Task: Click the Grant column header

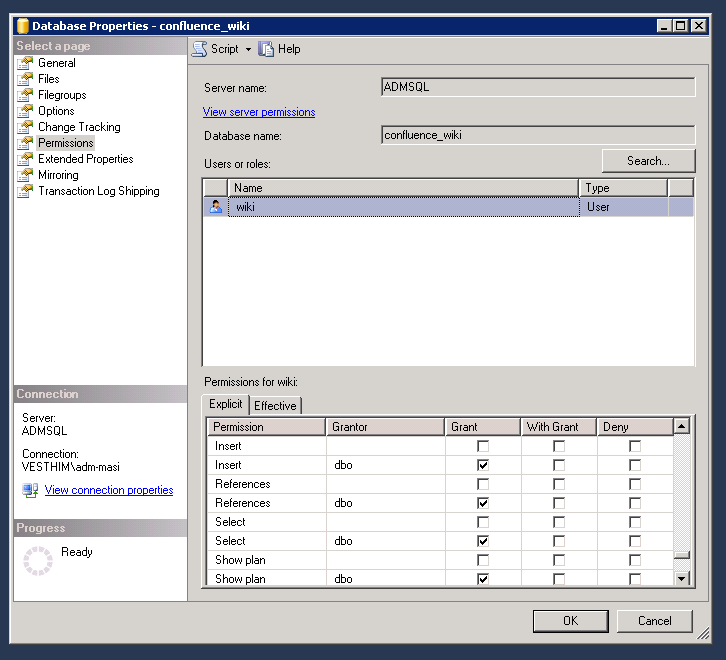Action: pyautogui.click(x=483, y=427)
